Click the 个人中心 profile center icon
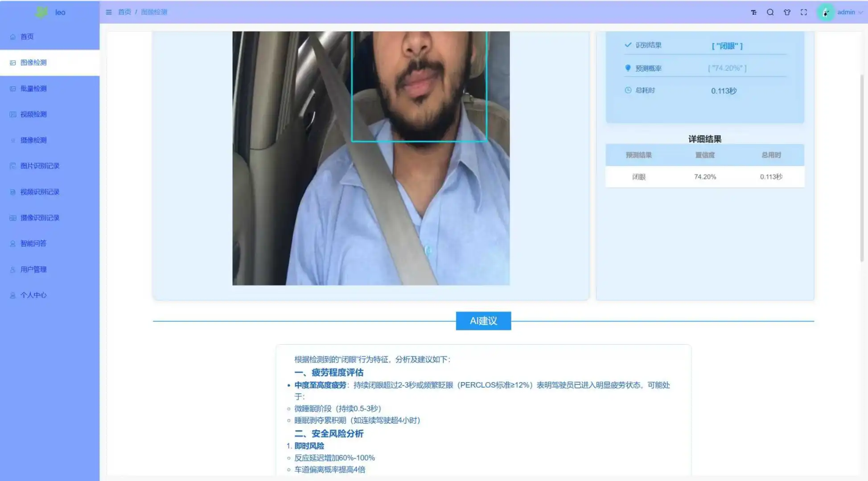Image resolution: width=868 pixels, height=481 pixels. [x=12, y=295]
